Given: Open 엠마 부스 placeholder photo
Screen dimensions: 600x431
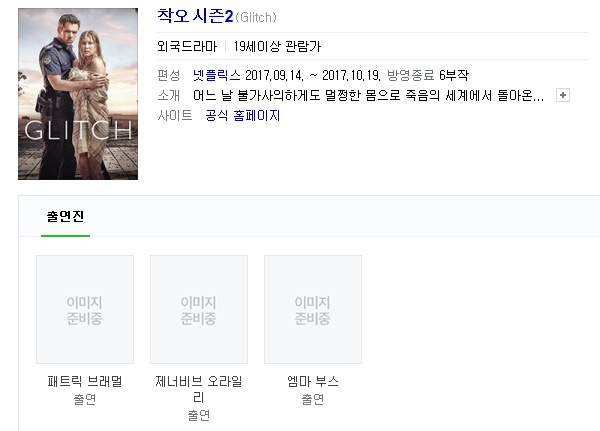Looking at the screenshot, I should (313, 310).
